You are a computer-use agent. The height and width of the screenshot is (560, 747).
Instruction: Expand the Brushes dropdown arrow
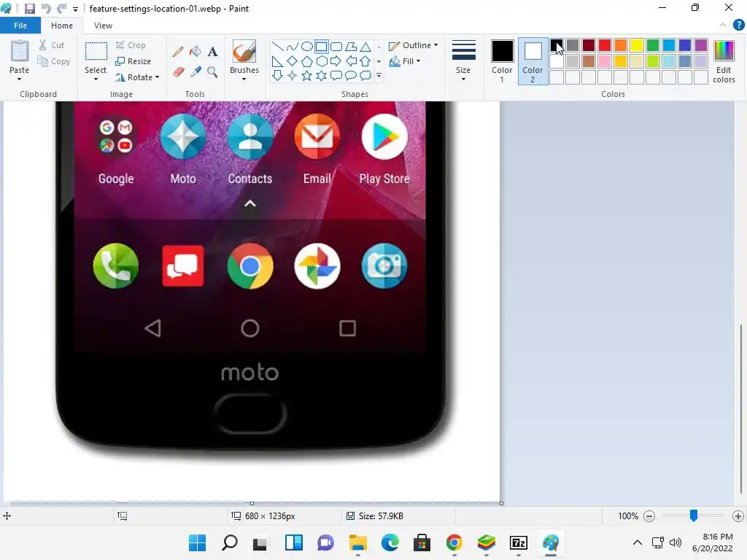click(244, 79)
